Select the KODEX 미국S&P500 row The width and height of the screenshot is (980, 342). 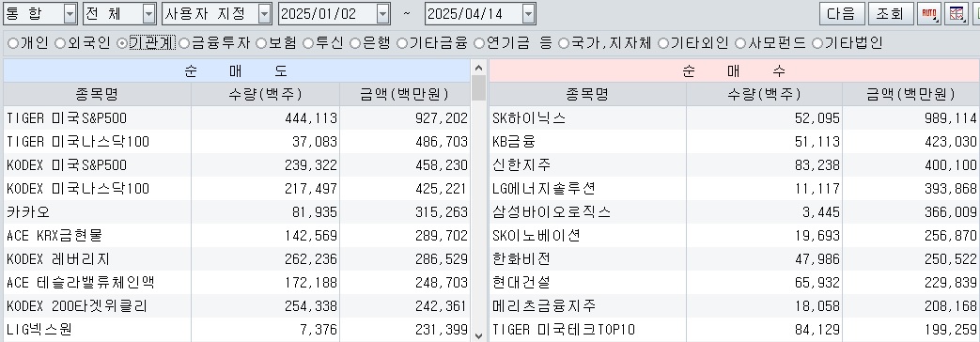coord(237,165)
